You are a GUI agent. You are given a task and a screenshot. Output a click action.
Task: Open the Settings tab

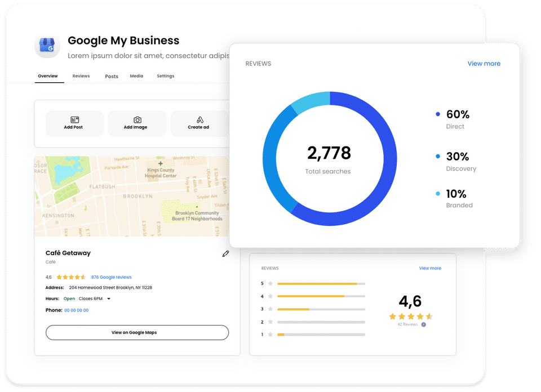tap(166, 76)
